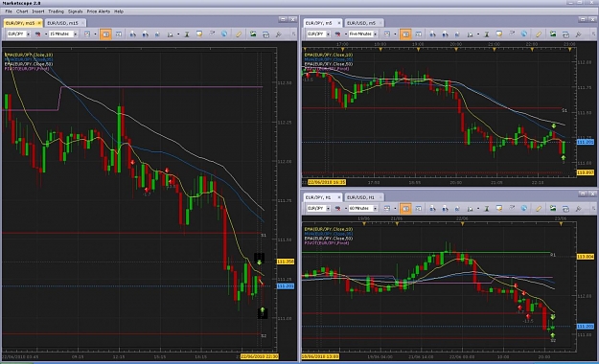The height and width of the screenshot is (364, 599).
Task: Click the globe icon in m5 toolbar
Action: 524,34
